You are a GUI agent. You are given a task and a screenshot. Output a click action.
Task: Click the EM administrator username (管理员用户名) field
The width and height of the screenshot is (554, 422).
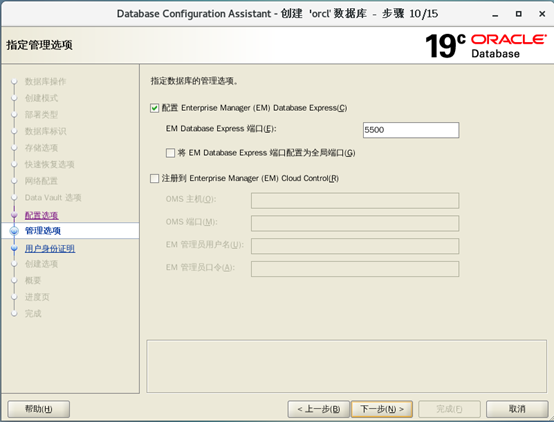click(355, 246)
